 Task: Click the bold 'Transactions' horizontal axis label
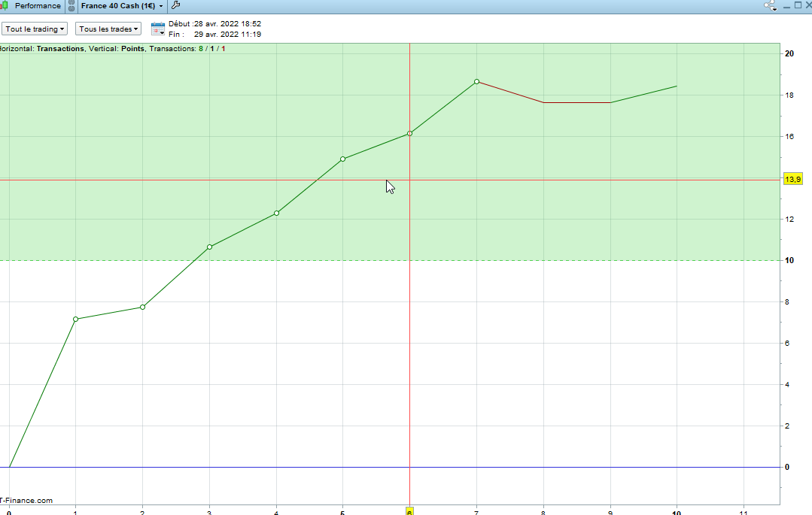[x=60, y=49]
